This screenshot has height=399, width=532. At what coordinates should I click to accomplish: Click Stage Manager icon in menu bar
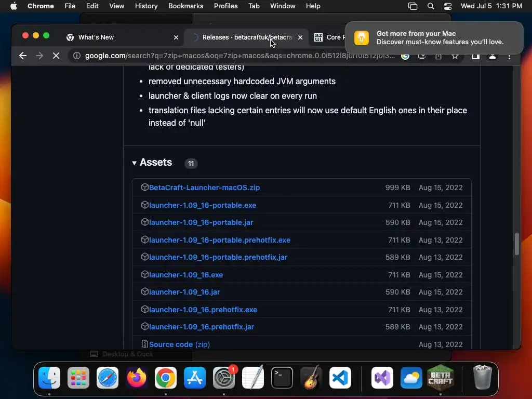pyautogui.click(x=413, y=6)
